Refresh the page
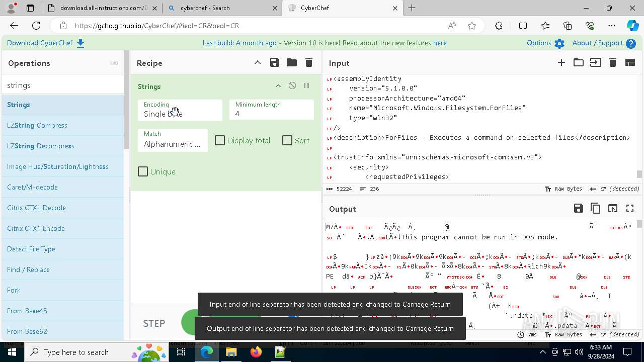Screen dimensions: 644x362 pyautogui.click(x=36, y=26)
